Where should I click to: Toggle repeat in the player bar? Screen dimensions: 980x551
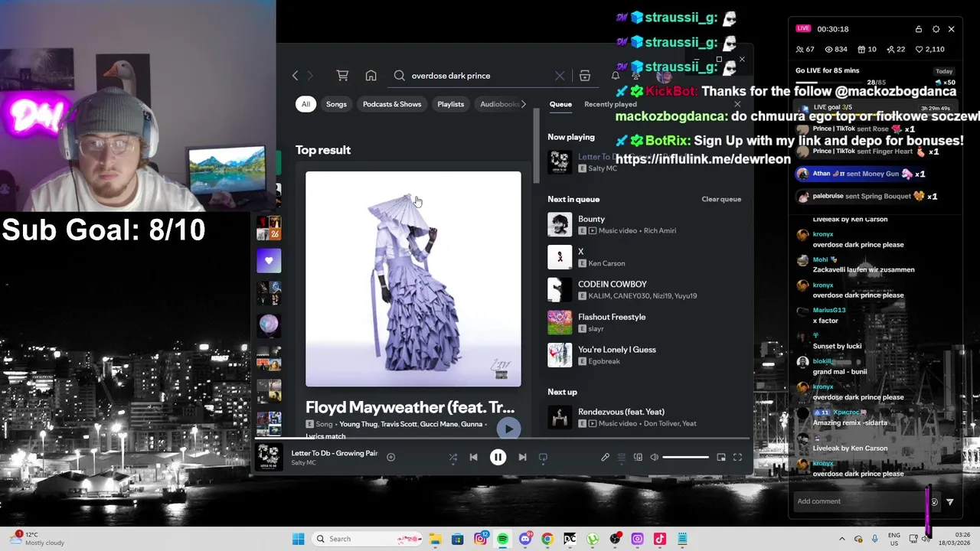tap(543, 457)
